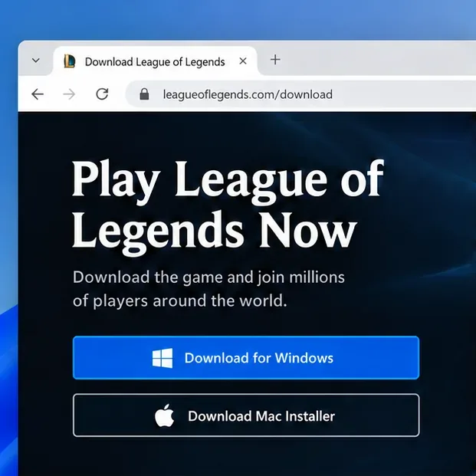
Task: Click the Apple logo on Mac button
Action: (x=164, y=415)
